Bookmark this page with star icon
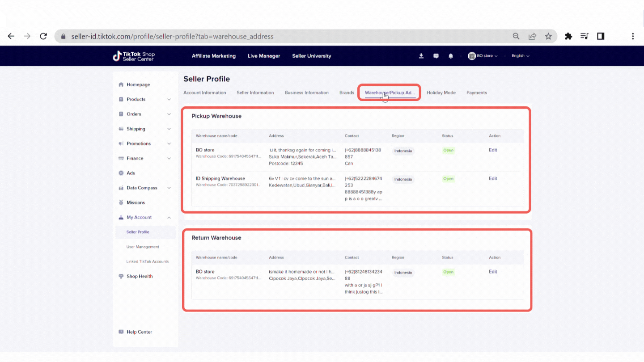The width and height of the screenshot is (644, 362). click(548, 36)
